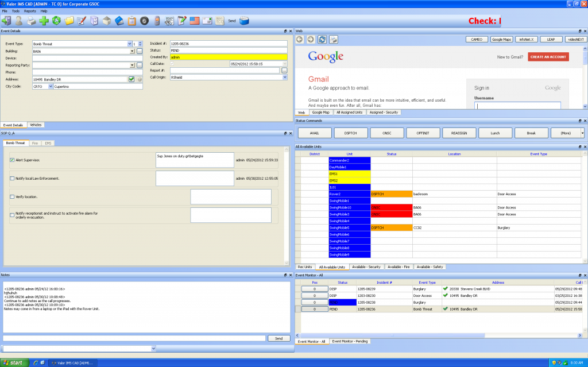Click the exit door toolbar icon

6,21
